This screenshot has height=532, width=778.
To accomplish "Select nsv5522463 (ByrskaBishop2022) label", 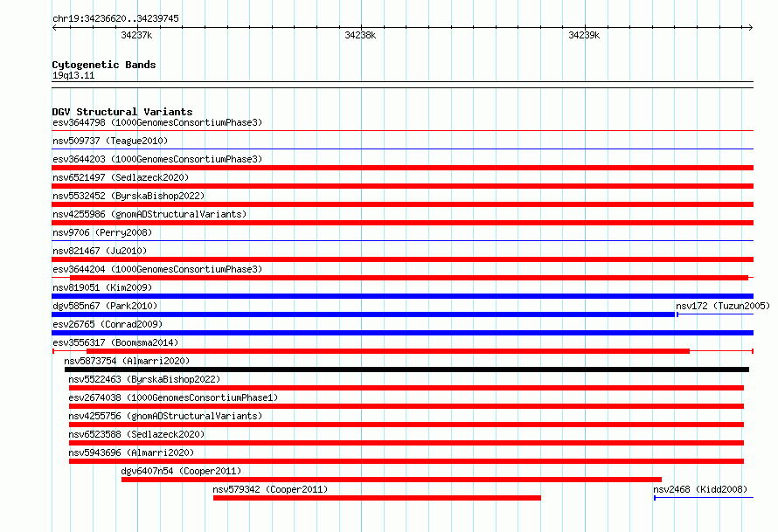I will point(144,379).
